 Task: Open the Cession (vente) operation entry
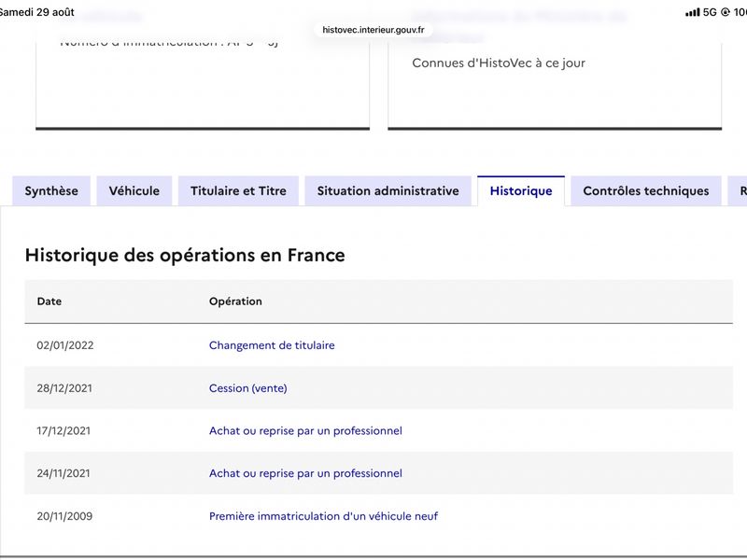tap(247, 388)
